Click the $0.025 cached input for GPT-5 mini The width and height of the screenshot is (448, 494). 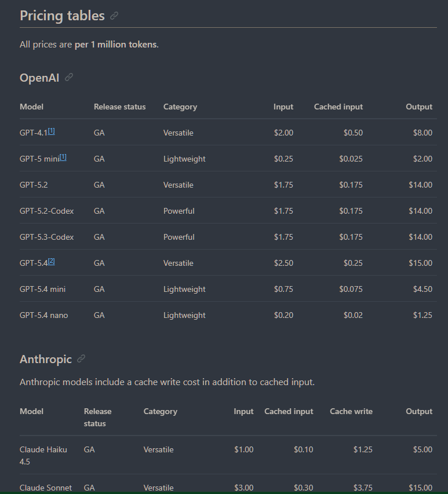pos(351,159)
